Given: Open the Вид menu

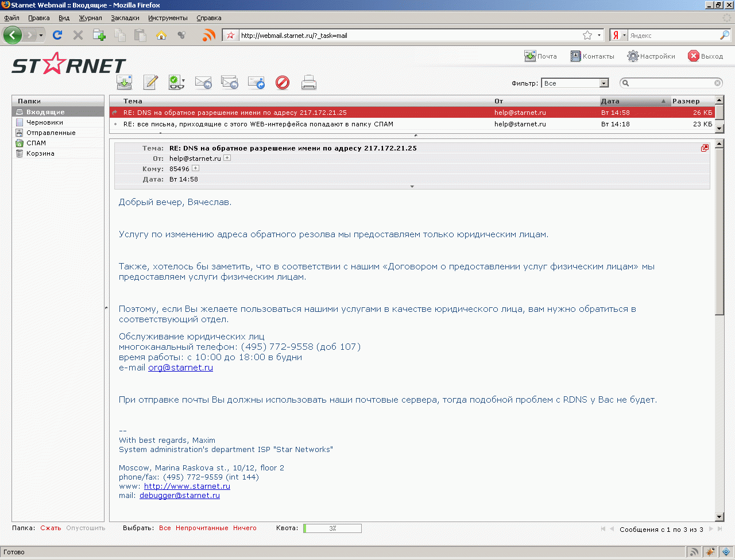Looking at the screenshot, I should point(64,18).
